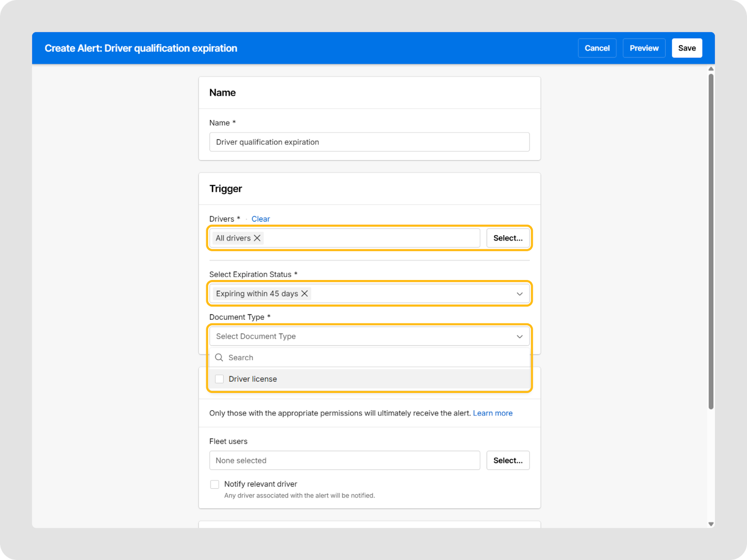Check the Driver license checkbox

coord(219,379)
